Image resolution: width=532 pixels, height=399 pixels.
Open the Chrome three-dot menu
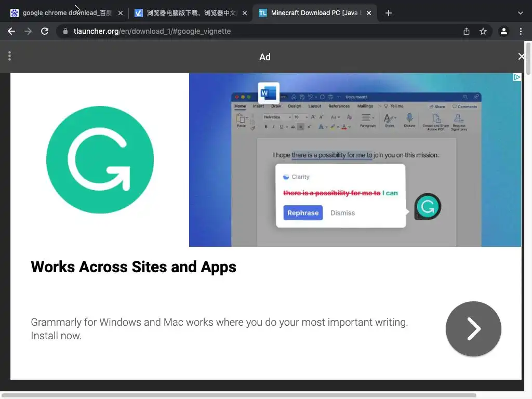[x=521, y=31]
